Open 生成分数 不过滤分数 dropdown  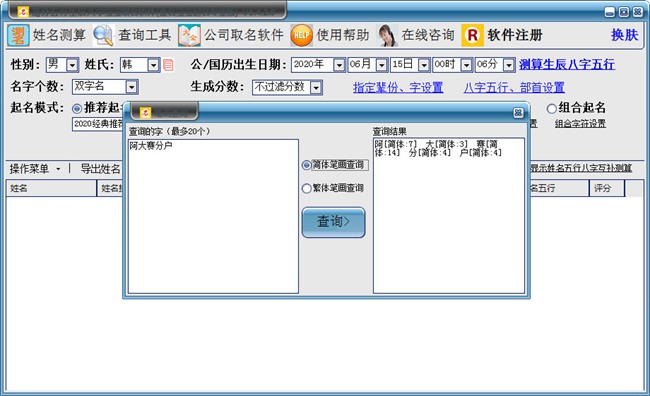[316, 87]
